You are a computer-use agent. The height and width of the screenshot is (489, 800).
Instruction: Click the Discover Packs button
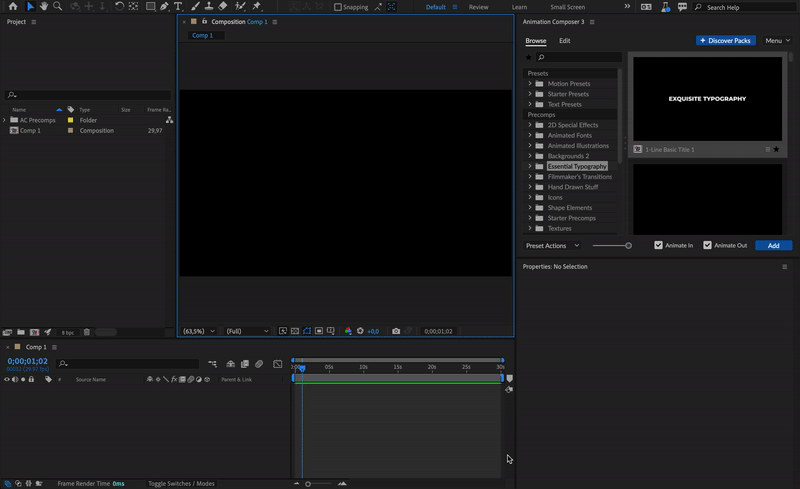[725, 40]
